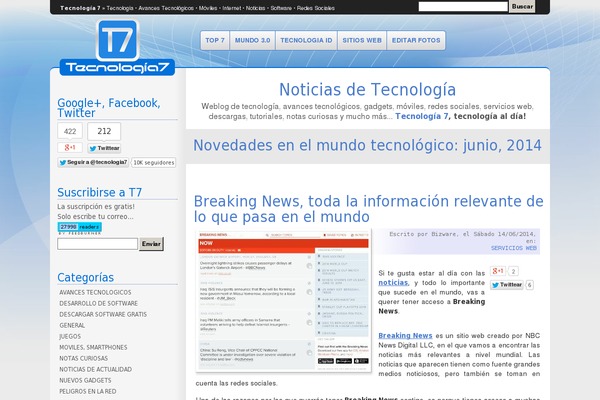
Task: Click the article's Twittear share button
Action: point(507,285)
